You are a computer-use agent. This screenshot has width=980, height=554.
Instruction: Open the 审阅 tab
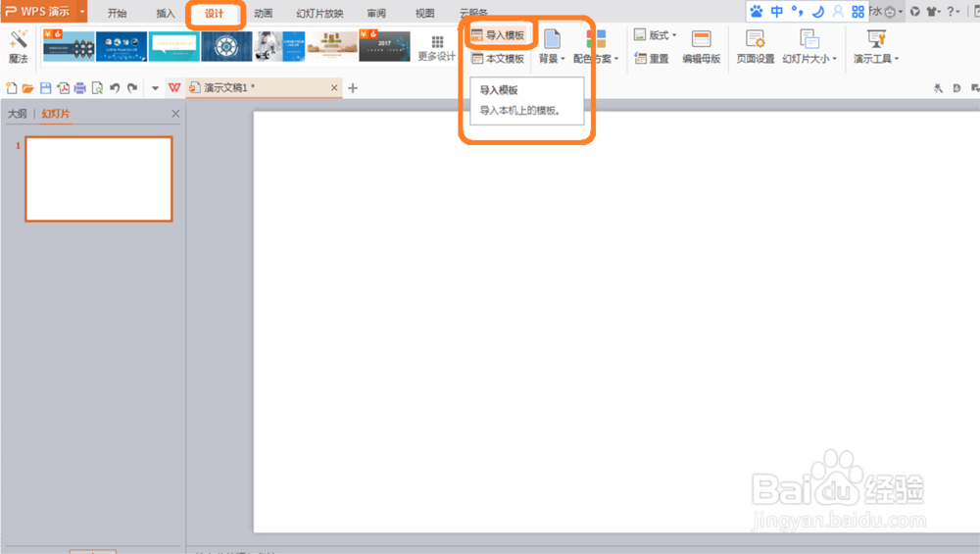pyautogui.click(x=376, y=13)
